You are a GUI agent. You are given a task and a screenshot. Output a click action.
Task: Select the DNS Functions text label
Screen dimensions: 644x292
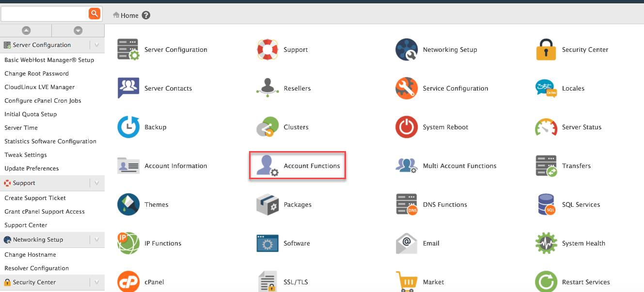[445, 204]
